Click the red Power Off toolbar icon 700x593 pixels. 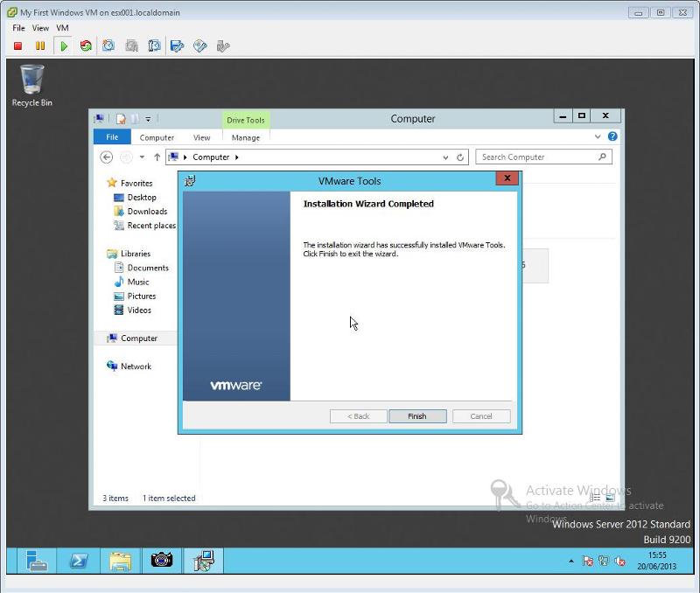coord(17,46)
